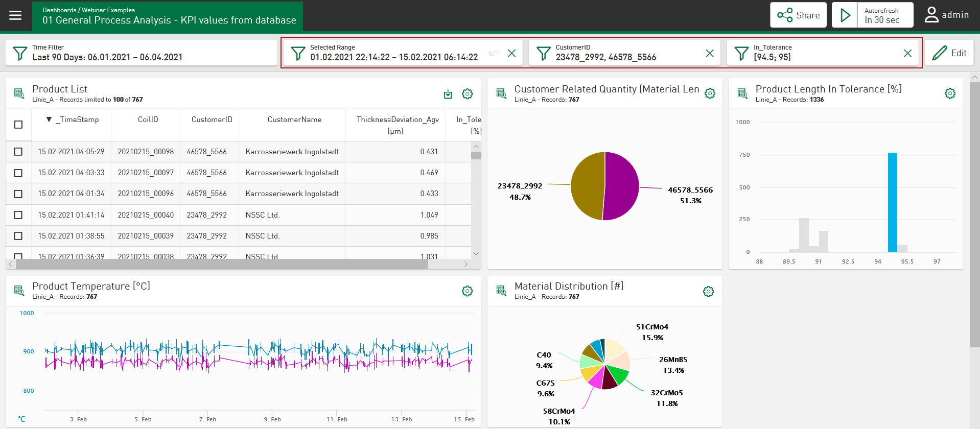The height and width of the screenshot is (429, 980).
Task: Remove the In_Tolerance filter
Action: coord(907,53)
